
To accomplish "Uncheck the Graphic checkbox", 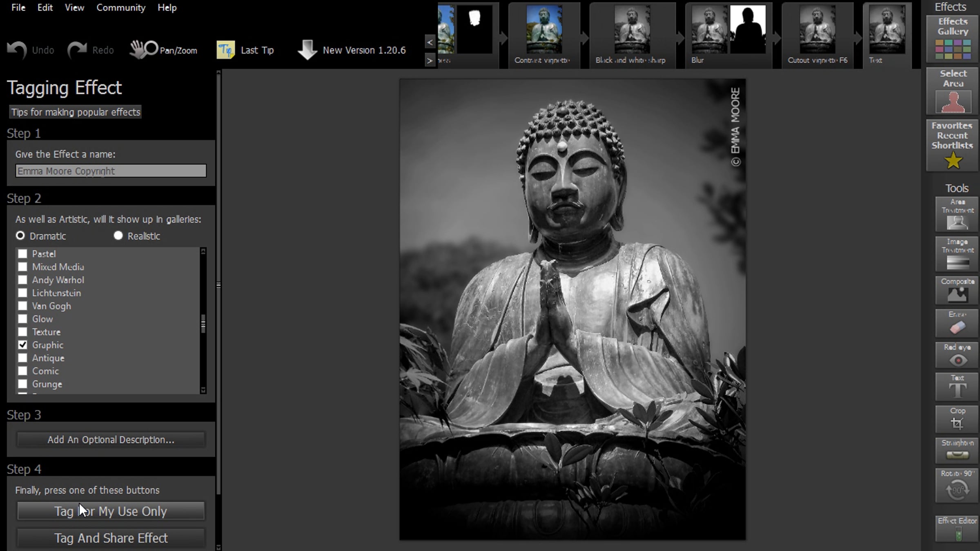I will click(22, 345).
